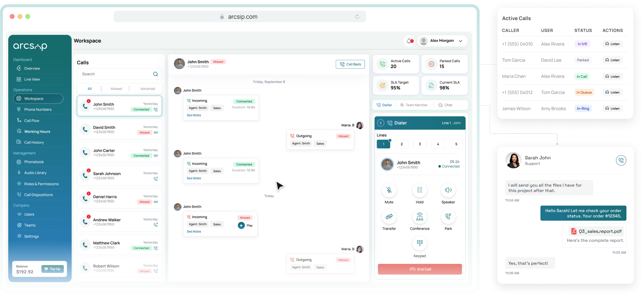This screenshot has width=644, height=296.
Task: Listen to the Maria Chen call
Action: 612,76
